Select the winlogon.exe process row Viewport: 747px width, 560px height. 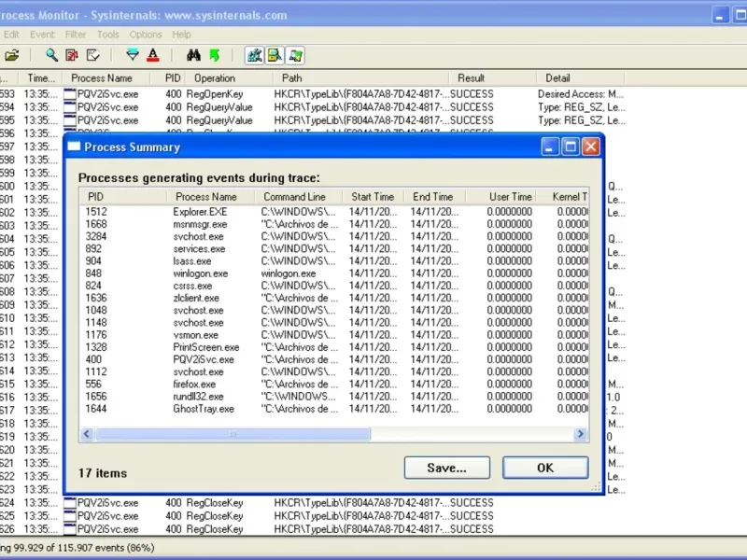[334, 273]
